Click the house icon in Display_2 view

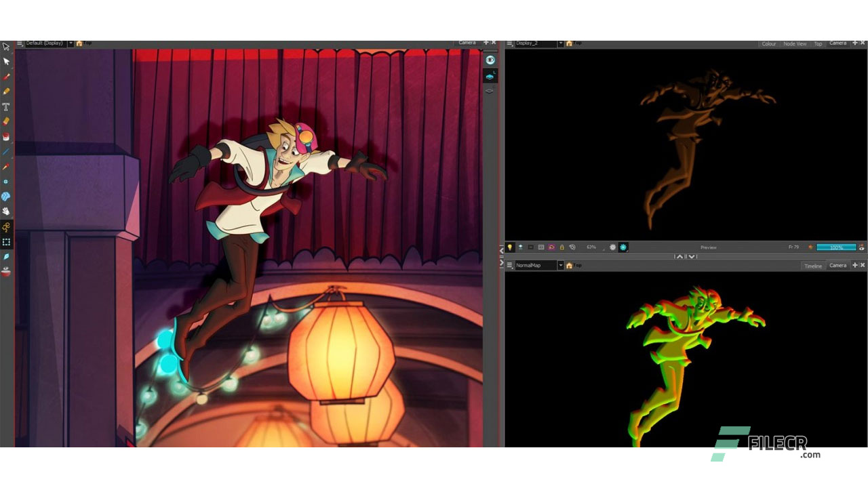click(569, 43)
